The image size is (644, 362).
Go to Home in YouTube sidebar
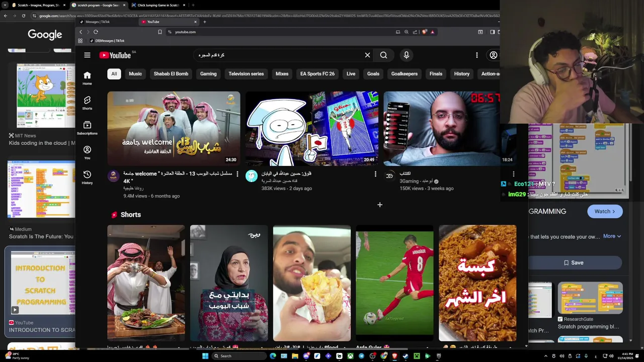point(87,78)
